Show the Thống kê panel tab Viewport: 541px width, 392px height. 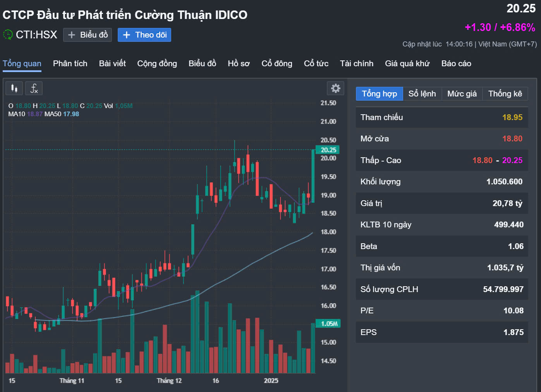click(505, 94)
